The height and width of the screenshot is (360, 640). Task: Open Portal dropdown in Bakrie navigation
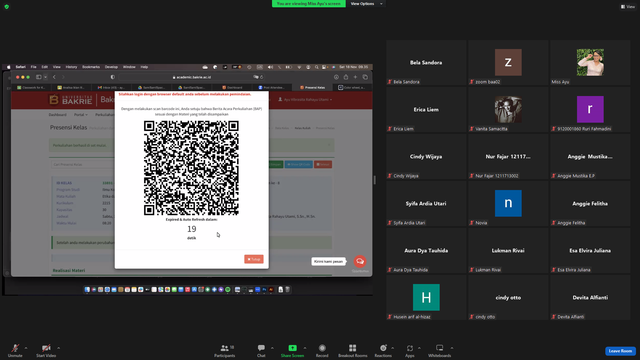coord(80,115)
